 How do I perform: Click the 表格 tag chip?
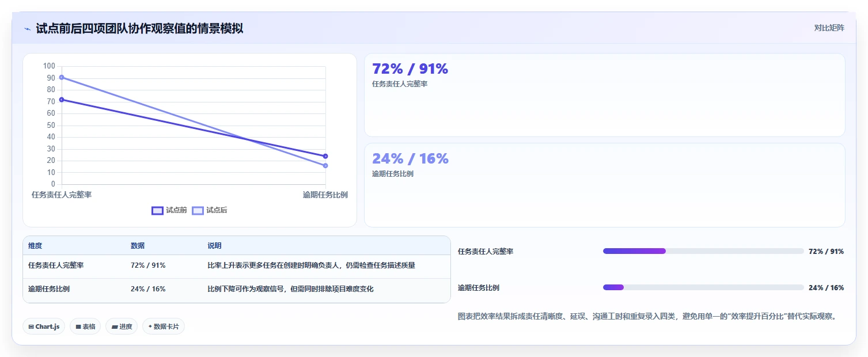pos(85,326)
